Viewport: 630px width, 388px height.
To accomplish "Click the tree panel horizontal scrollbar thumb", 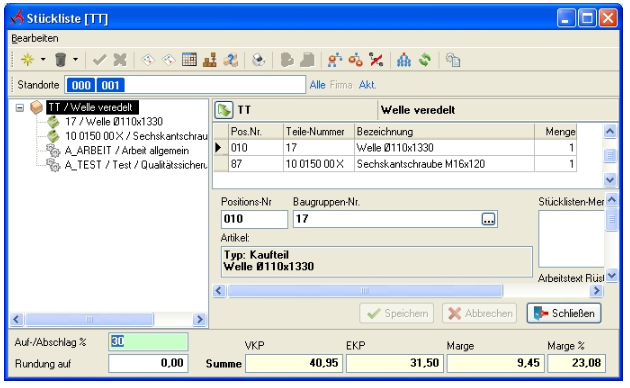I will 89,320.
